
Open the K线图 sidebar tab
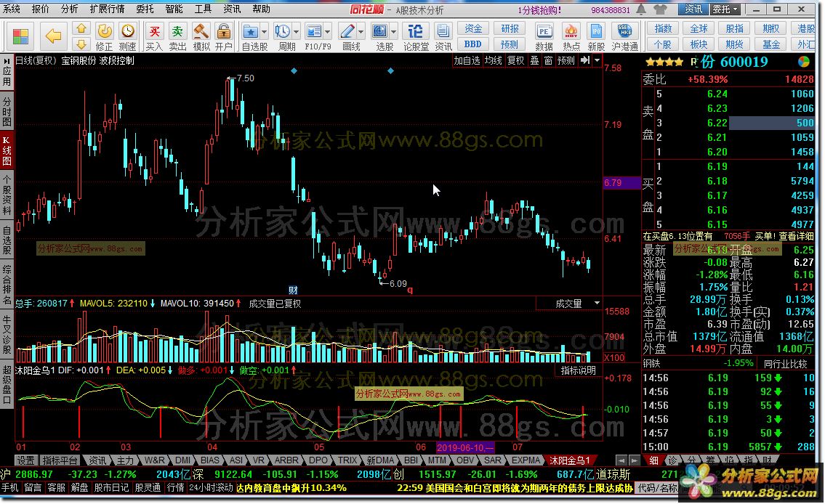pyautogui.click(x=7, y=151)
